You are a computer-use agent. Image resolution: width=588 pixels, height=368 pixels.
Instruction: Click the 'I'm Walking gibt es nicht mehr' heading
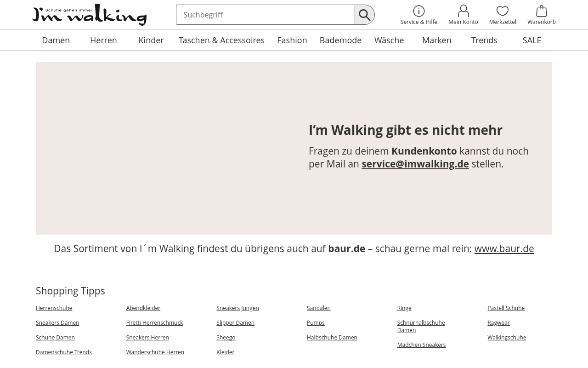406,130
